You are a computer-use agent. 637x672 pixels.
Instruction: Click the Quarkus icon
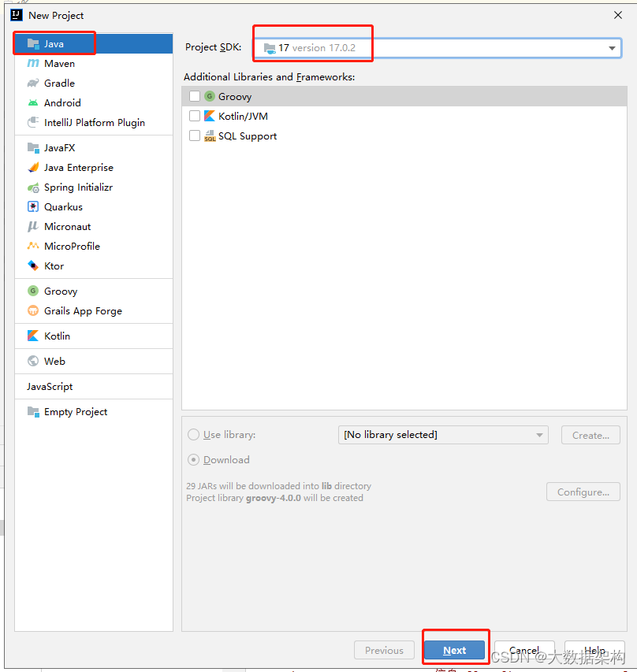point(33,207)
